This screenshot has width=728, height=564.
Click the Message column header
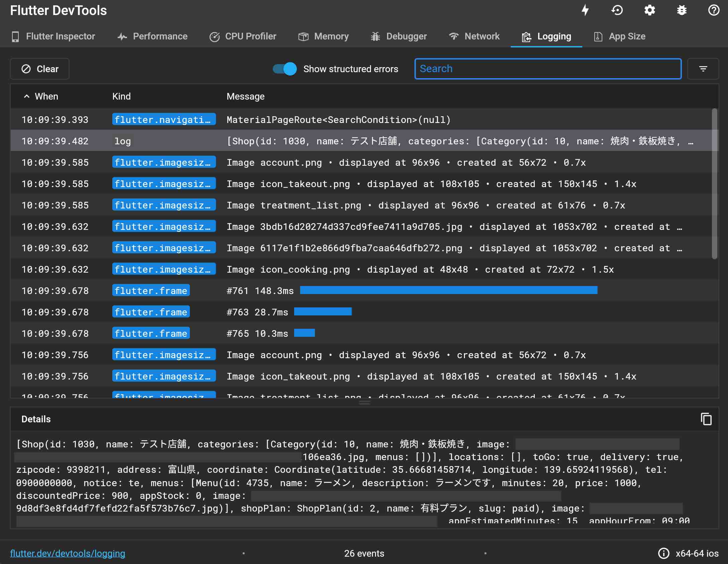pos(245,97)
